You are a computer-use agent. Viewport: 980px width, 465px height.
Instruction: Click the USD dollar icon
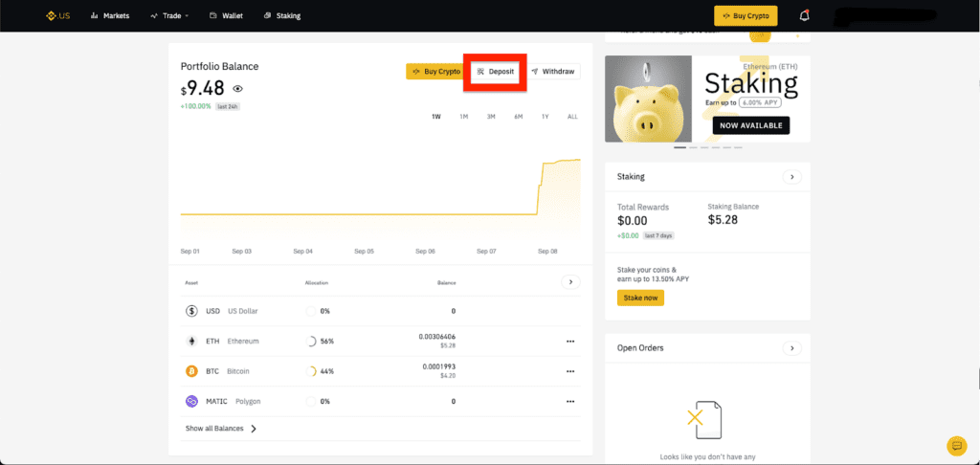(x=191, y=311)
